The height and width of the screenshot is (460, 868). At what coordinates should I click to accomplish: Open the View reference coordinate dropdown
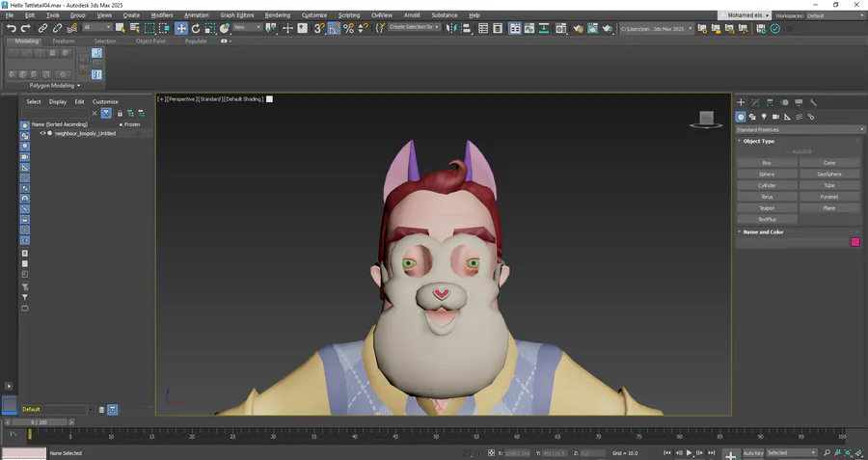point(247,27)
